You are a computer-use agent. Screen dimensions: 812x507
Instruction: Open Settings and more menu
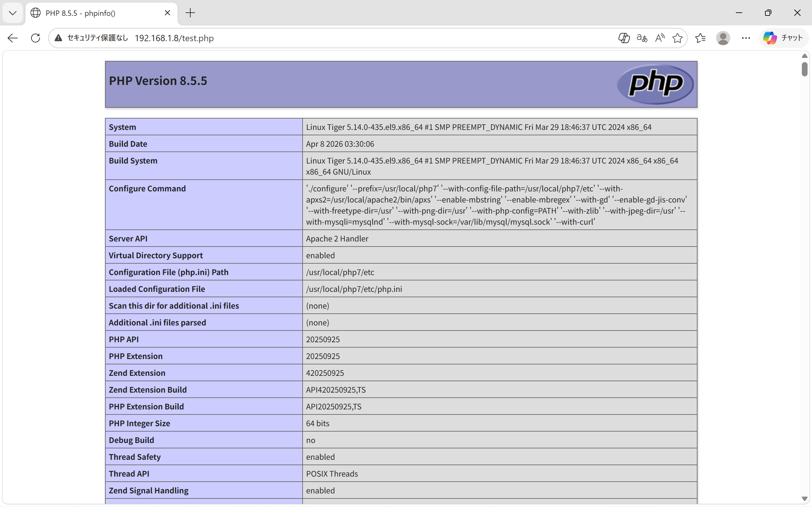(746, 38)
